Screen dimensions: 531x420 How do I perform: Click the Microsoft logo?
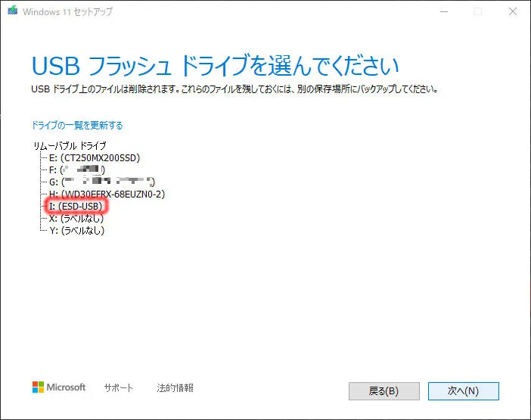59,387
